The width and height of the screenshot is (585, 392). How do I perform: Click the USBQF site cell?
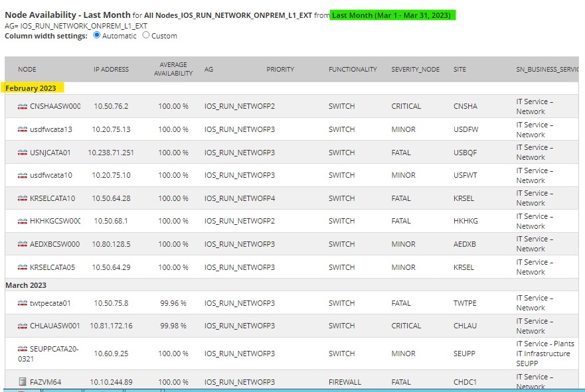tap(465, 153)
